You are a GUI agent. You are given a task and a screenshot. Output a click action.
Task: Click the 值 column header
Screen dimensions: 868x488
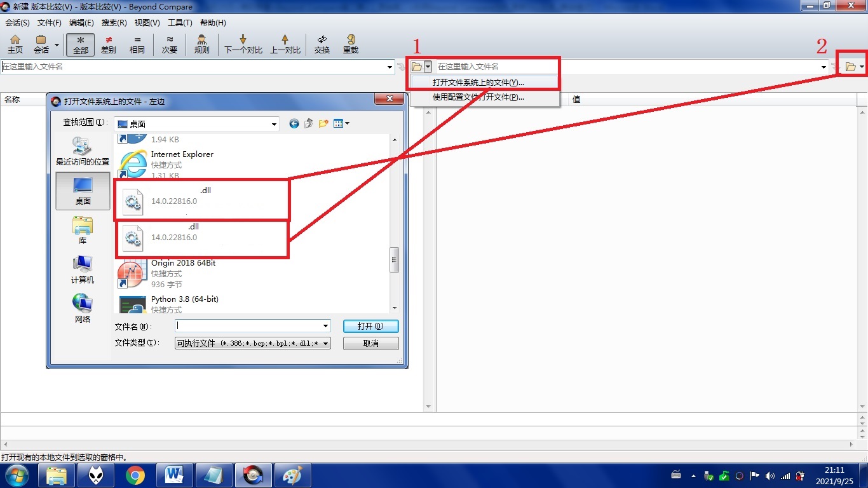(576, 99)
